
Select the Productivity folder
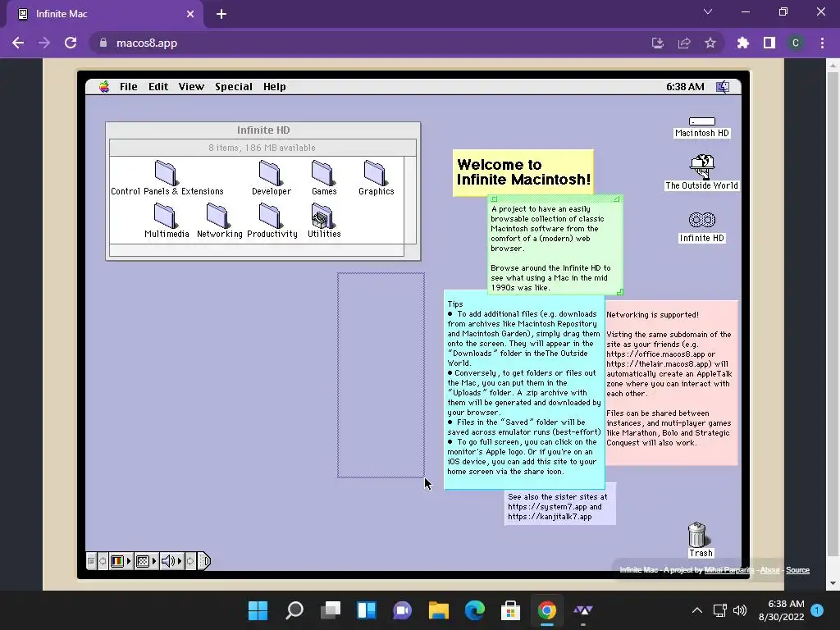(272, 221)
